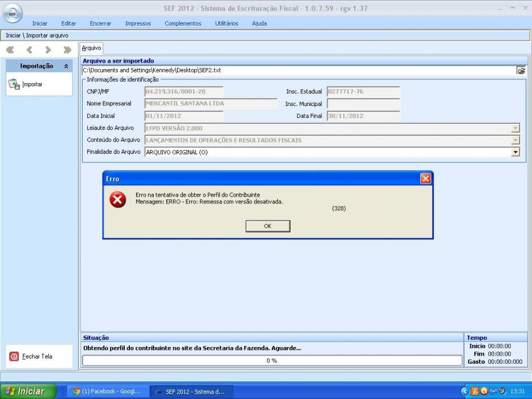Open the Impressos menu
532x399 pixels.
pyautogui.click(x=138, y=23)
